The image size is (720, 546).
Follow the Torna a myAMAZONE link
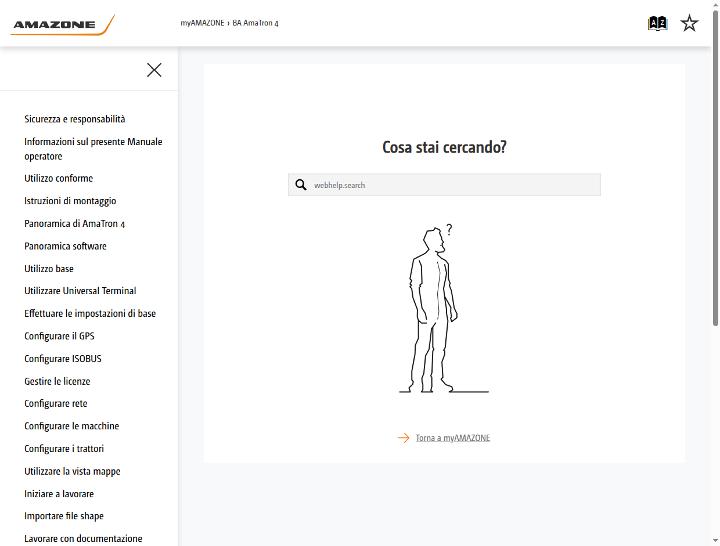pyautogui.click(x=453, y=438)
